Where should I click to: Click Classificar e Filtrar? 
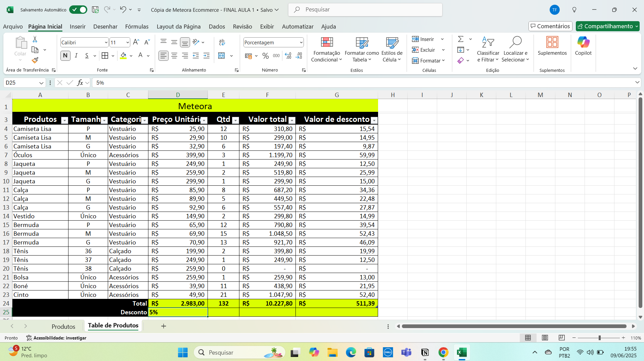coord(488,49)
